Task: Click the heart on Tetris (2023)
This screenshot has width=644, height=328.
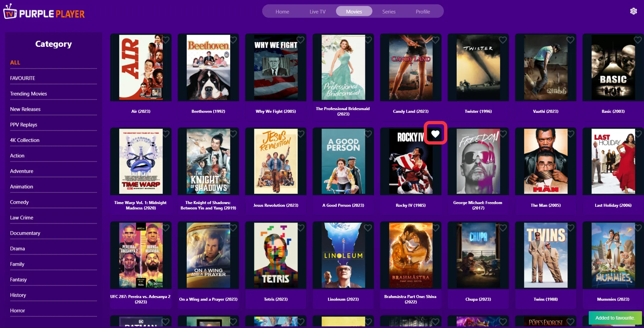Action: click(301, 228)
